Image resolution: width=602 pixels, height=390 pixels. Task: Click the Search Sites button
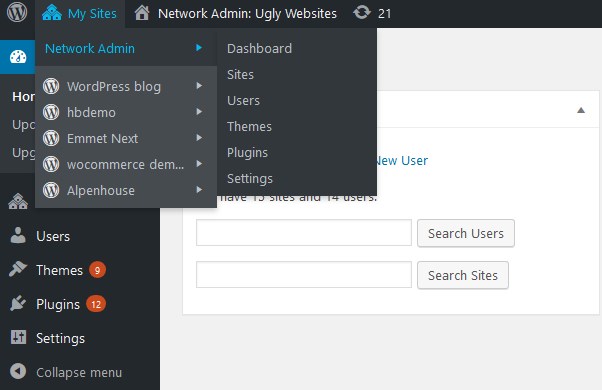(463, 275)
